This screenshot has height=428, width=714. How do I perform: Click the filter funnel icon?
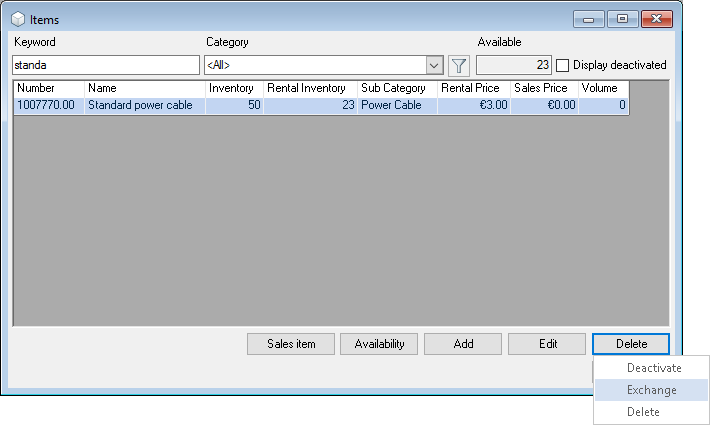point(459,66)
